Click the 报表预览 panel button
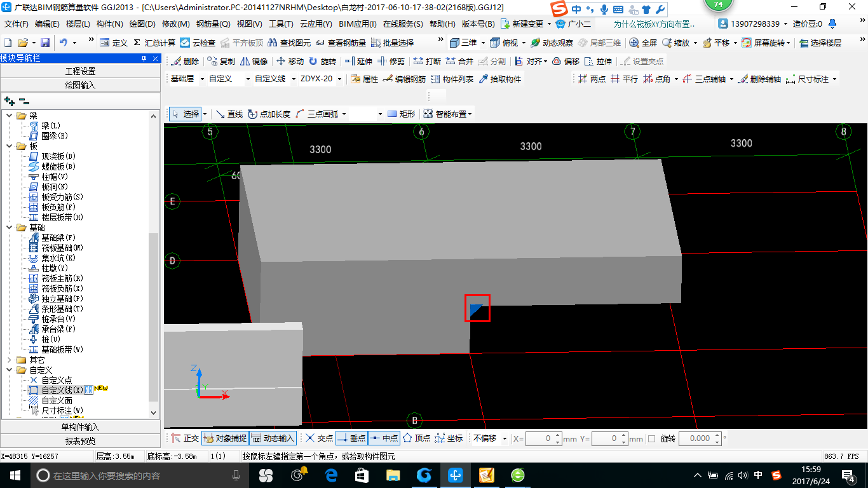 point(80,441)
